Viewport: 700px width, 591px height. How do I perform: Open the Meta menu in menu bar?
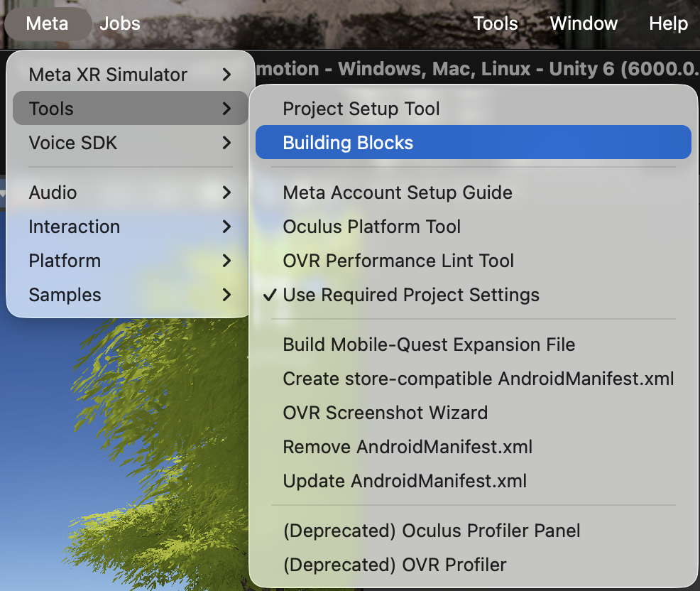(x=47, y=23)
